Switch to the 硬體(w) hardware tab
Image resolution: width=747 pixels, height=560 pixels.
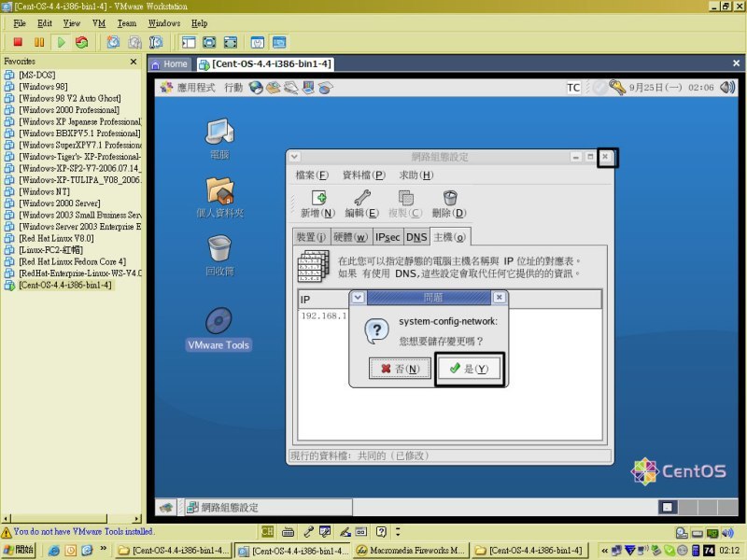(351, 237)
